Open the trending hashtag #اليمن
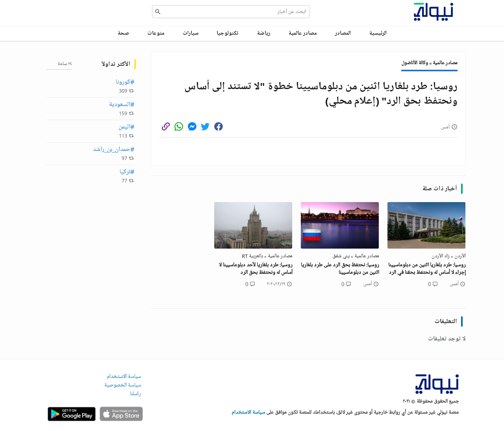Screen dimensions: 504x431 pyautogui.click(x=126, y=127)
